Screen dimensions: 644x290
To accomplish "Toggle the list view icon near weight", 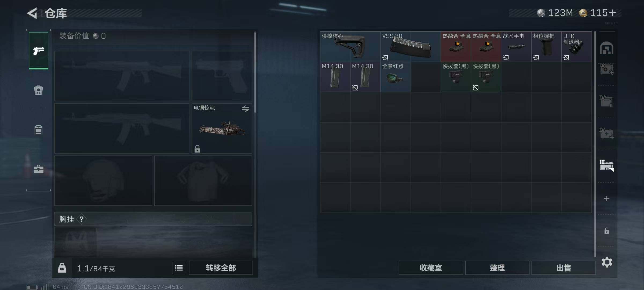I will 179,268.
